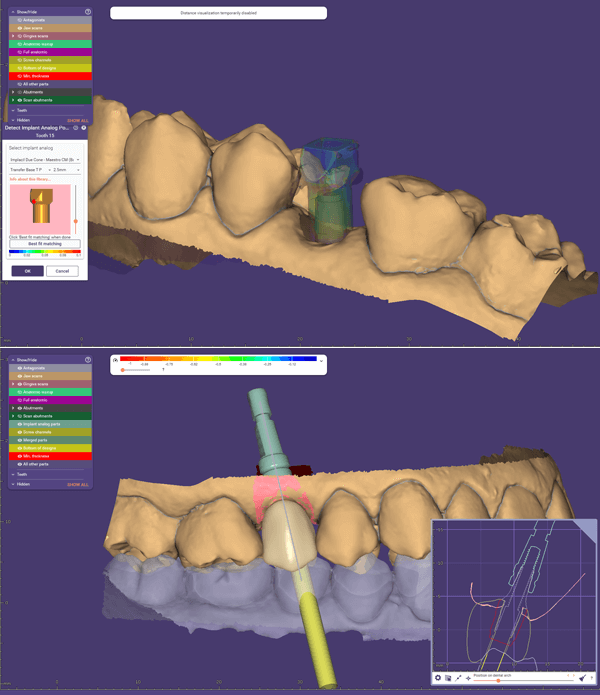Expand Gingiva scans group in lower panel
600x695 pixels.
(x=13, y=384)
